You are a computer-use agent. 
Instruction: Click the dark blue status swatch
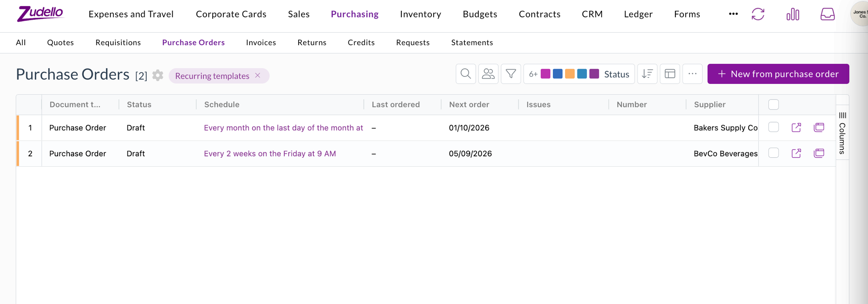tap(558, 74)
